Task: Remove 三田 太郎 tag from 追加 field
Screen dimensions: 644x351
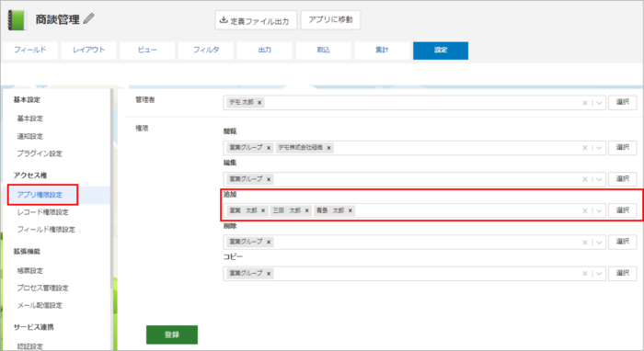Action: click(x=306, y=210)
